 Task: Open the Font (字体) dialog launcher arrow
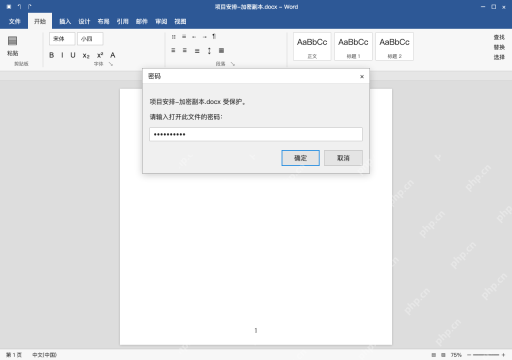111,64
